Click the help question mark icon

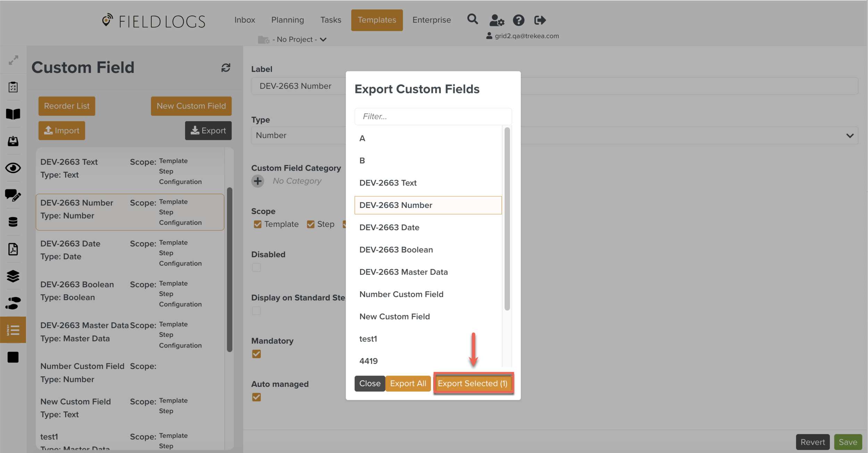pos(518,20)
